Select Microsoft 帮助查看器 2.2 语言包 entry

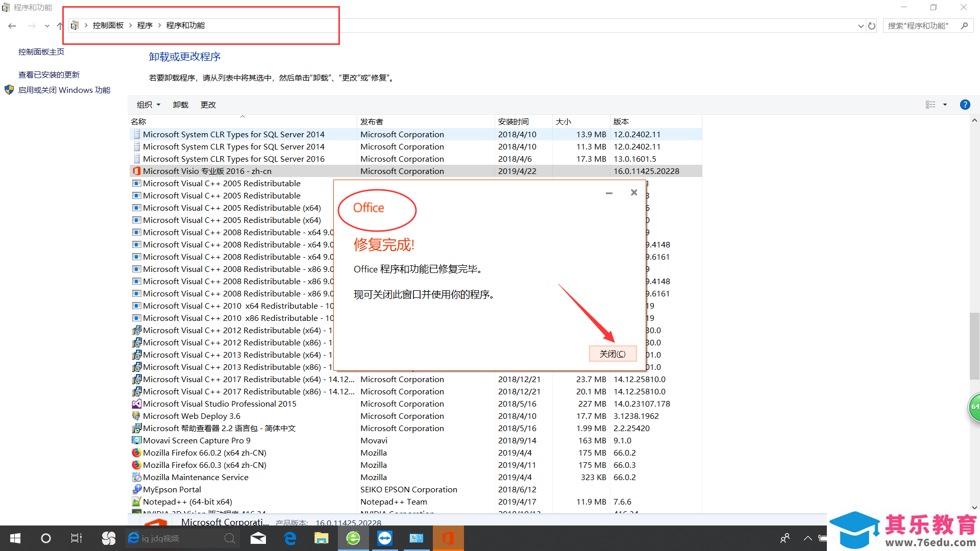[415, 428]
